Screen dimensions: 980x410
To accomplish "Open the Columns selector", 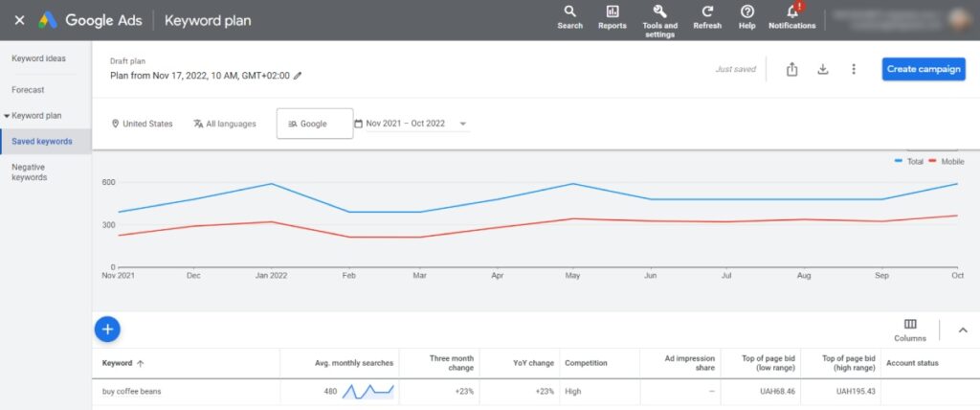I will pos(910,330).
